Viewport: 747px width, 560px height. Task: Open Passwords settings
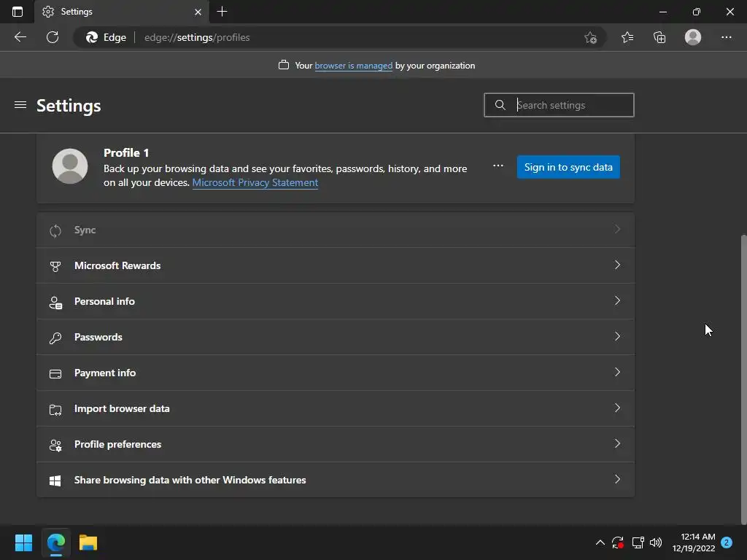pyautogui.click(x=336, y=337)
